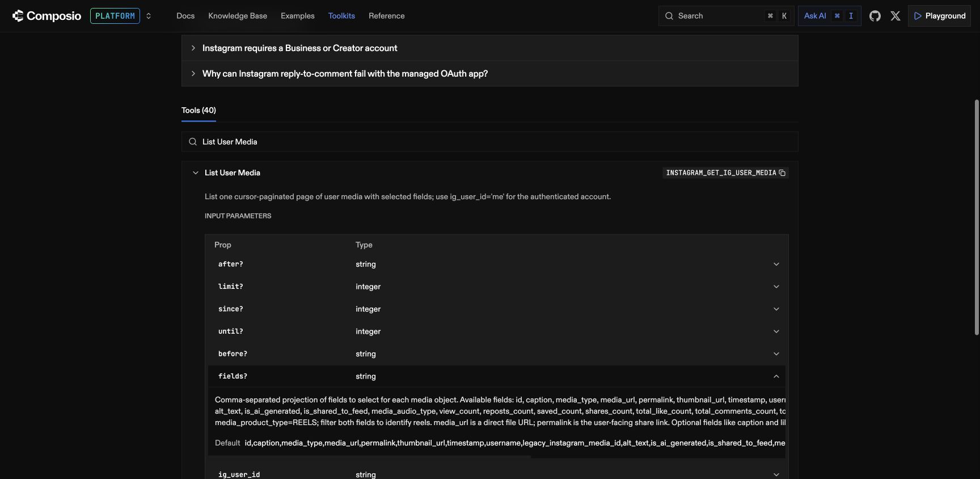Click the search magnifier icon in header
Image resolution: width=980 pixels, height=479 pixels.
pyautogui.click(x=669, y=16)
